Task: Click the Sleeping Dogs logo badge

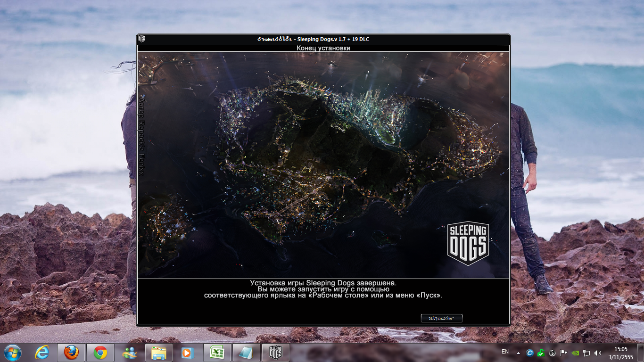Action: [468, 243]
